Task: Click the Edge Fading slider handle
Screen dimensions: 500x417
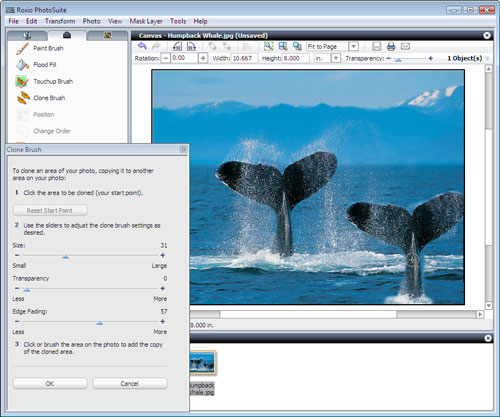Action: (x=99, y=323)
